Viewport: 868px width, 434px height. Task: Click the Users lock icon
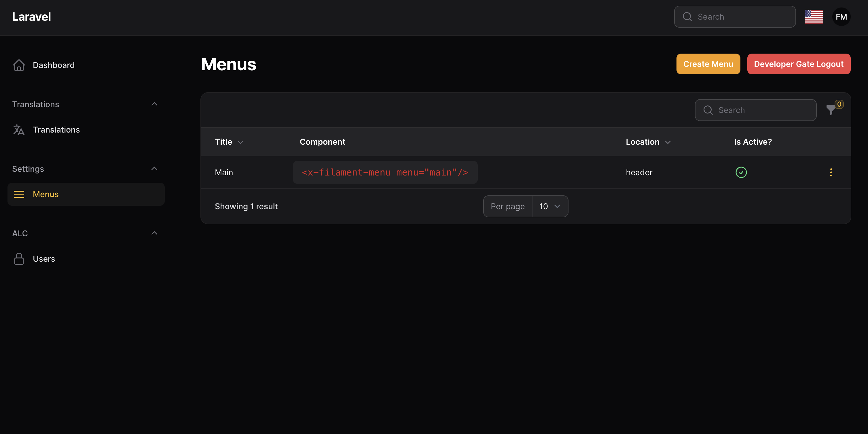(x=19, y=259)
